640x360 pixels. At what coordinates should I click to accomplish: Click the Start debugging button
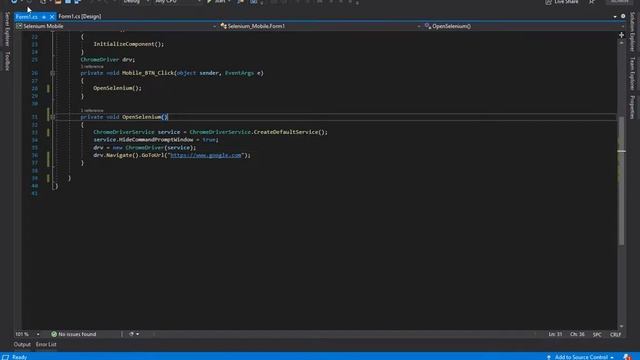[218, 2]
